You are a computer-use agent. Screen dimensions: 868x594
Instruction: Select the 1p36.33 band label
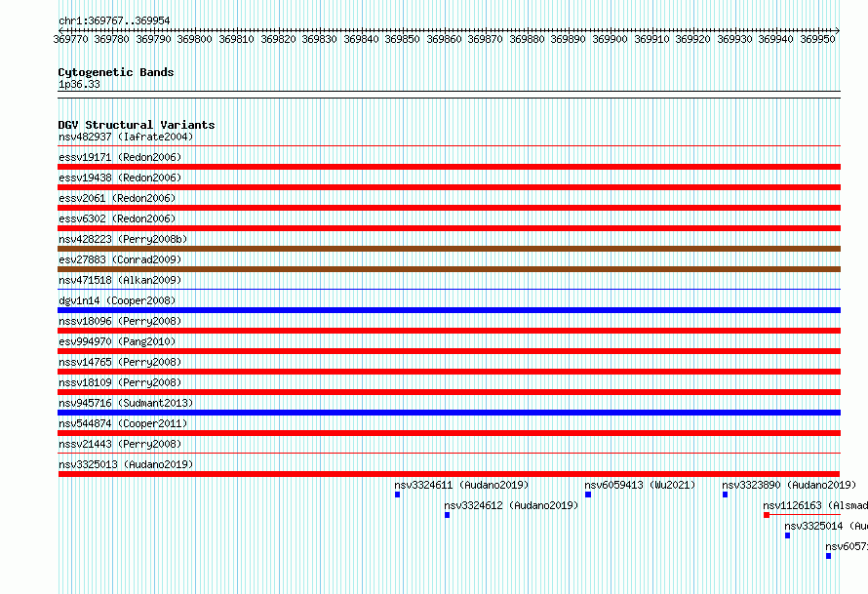tap(79, 84)
